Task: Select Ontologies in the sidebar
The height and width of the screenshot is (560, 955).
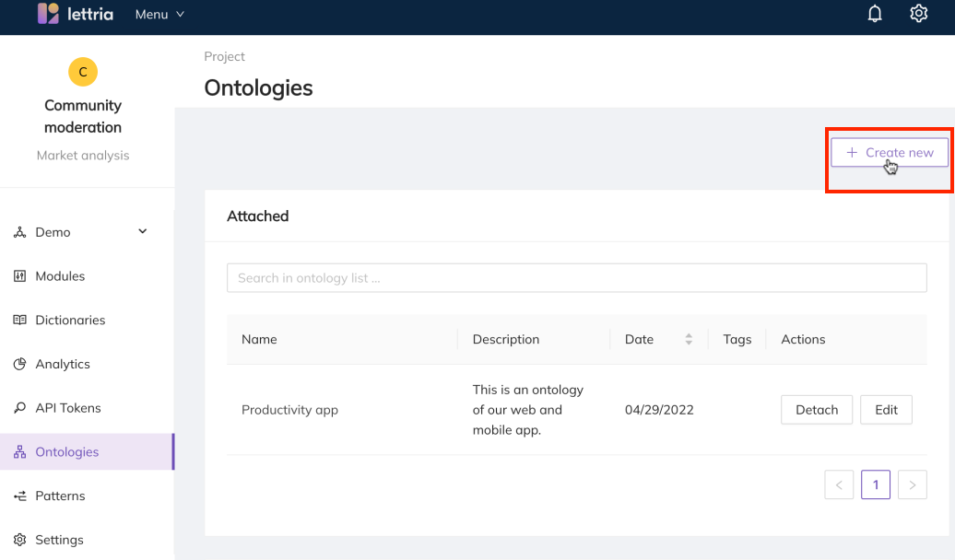Action: click(87, 451)
